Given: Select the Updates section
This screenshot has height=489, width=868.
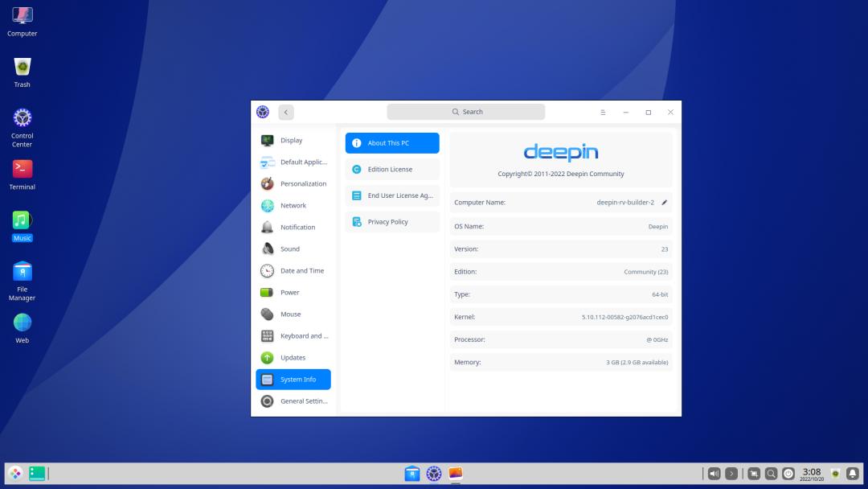Looking at the screenshot, I should [x=291, y=357].
